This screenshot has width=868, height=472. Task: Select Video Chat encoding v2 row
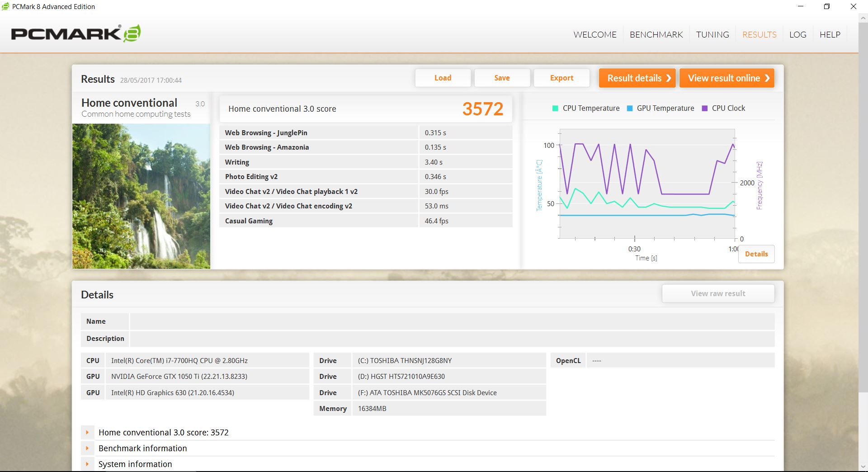click(366, 206)
